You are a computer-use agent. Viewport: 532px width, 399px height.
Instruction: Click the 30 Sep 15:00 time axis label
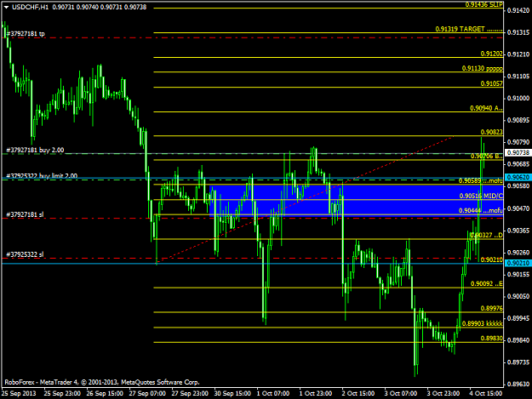232,394
